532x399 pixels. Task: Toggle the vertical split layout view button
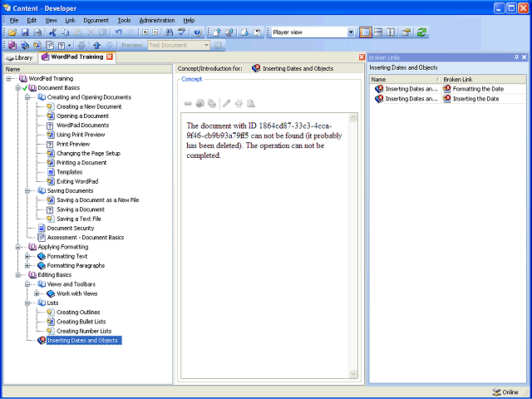(x=391, y=32)
